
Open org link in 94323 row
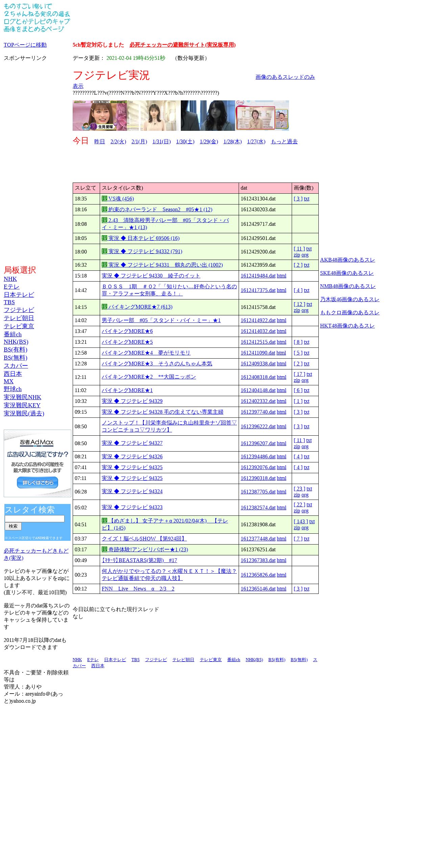point(305,511)
